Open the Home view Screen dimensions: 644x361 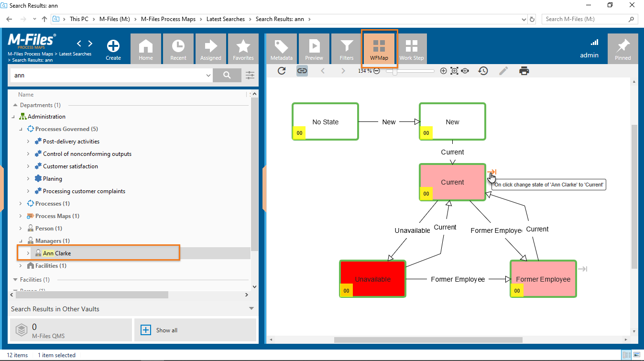tap(146, 49)
